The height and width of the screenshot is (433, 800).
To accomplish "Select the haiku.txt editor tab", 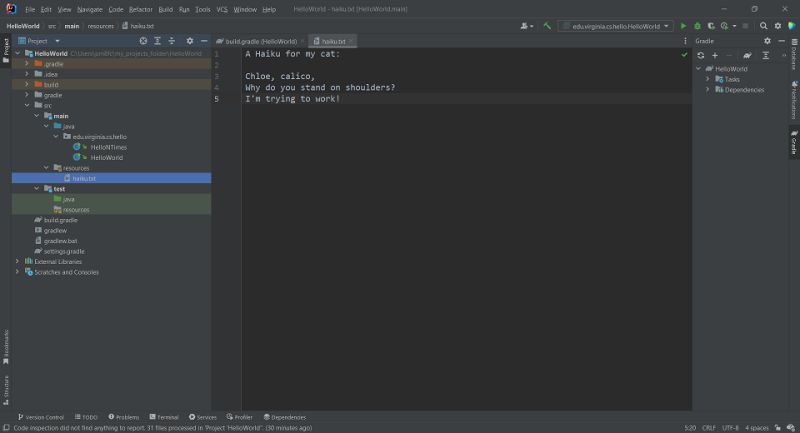I will click(333, 41).
